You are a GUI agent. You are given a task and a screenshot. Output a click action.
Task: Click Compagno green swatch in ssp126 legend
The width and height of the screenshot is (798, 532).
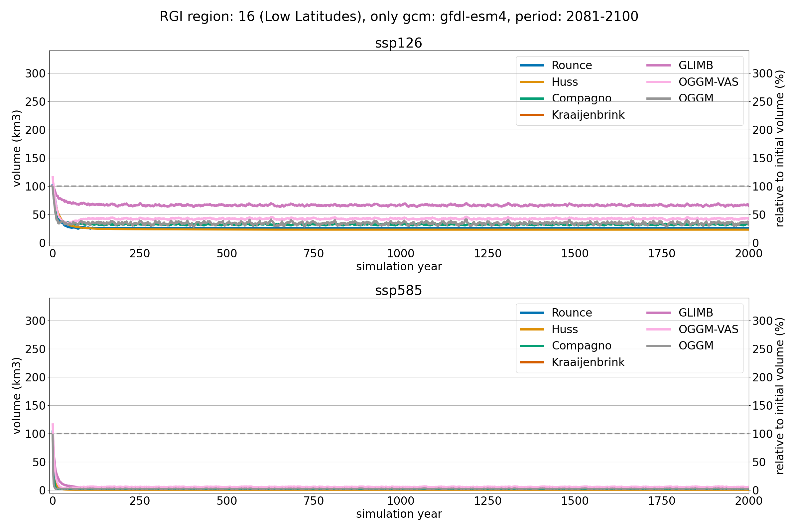point(532,98)
